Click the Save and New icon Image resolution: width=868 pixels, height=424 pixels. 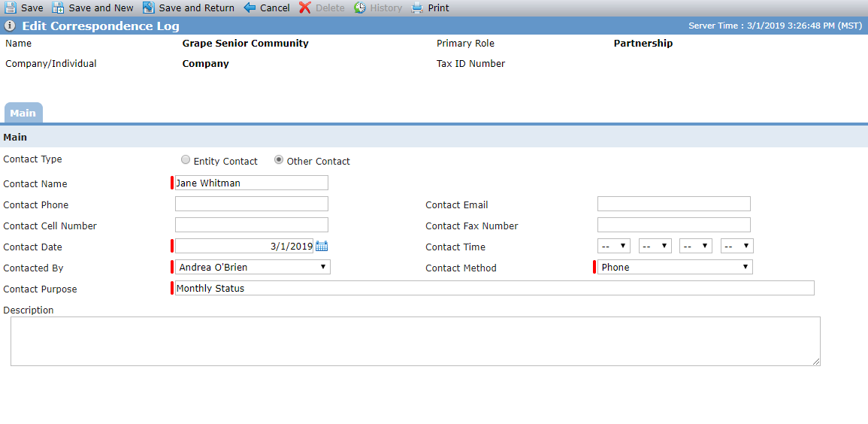point(58,8)
